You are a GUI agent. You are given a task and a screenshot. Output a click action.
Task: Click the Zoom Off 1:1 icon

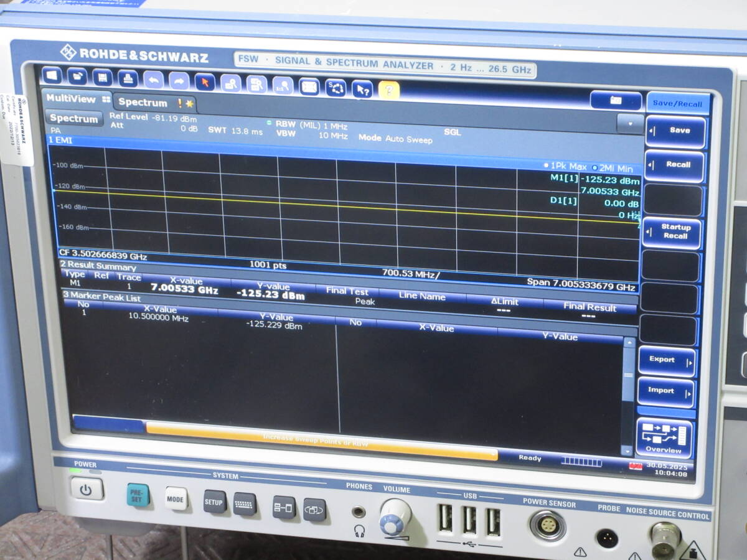[x=283, y=85]
